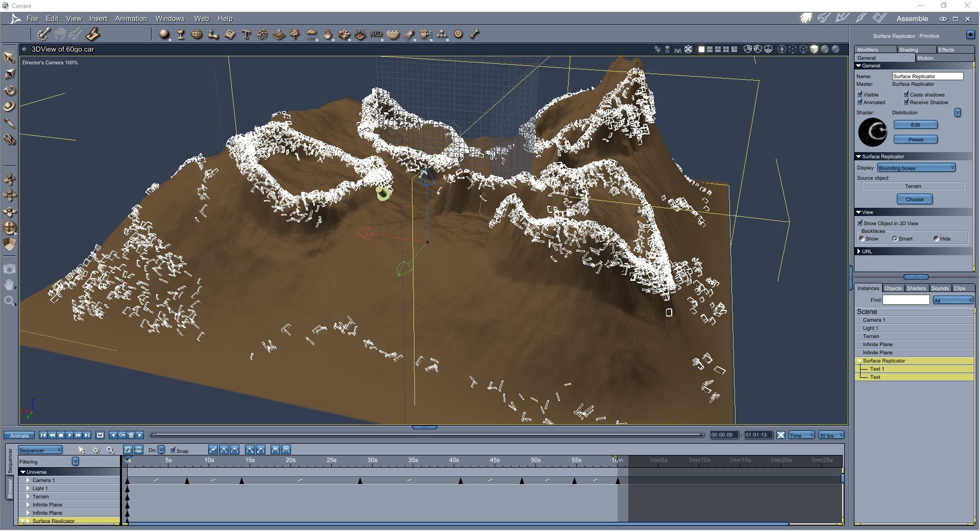Open the Filtering dropdown in sequencer
980x531 pixels.
point(75,462)
